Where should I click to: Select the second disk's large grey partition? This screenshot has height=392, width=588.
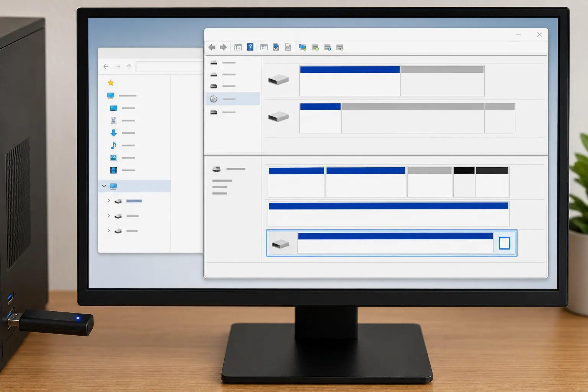413,118
